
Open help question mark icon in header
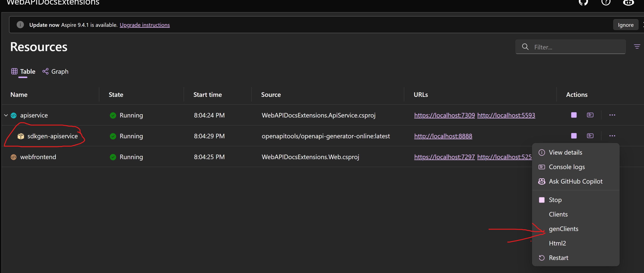click(606, 3)
